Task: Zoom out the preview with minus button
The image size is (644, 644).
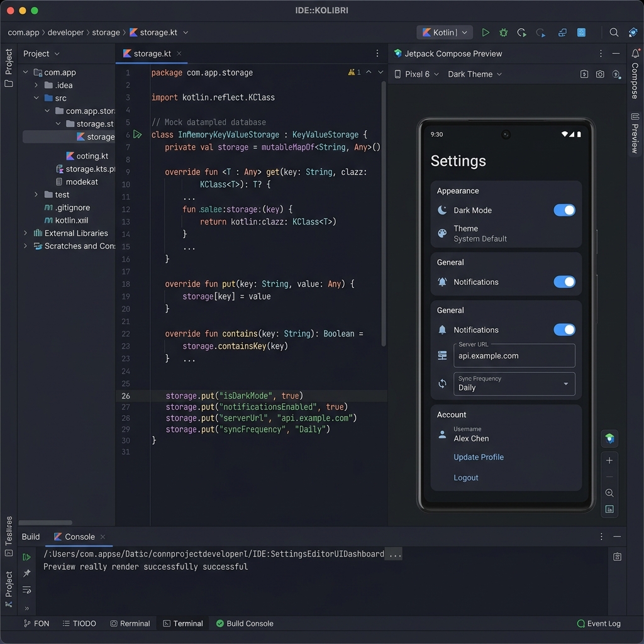Action: [609, 477]
